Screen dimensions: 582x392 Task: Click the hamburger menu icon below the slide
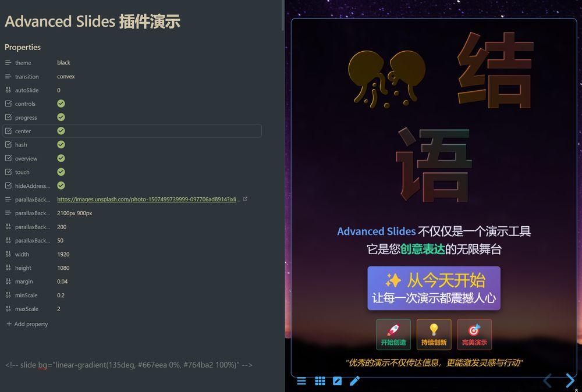(301, 380)
